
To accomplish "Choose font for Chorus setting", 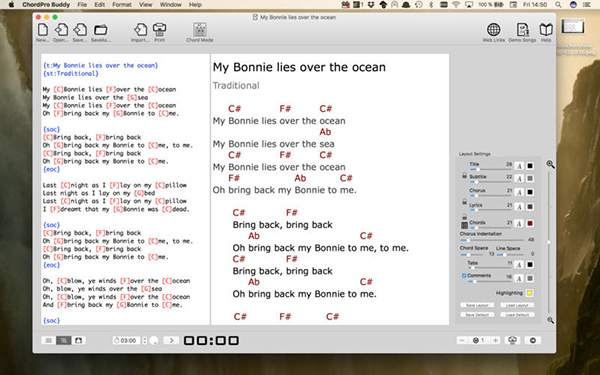I will point(519,192).
